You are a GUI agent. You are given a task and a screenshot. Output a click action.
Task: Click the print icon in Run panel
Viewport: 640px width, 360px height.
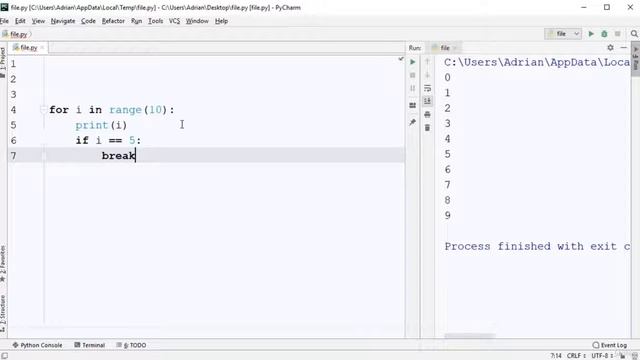[x=427, y=114]
